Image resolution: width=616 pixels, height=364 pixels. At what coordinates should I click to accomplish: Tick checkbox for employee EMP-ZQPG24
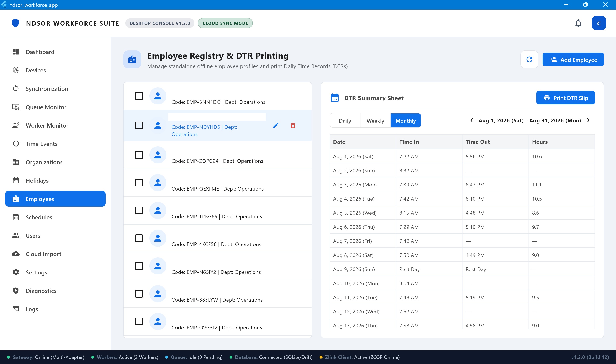pos(139,155)
